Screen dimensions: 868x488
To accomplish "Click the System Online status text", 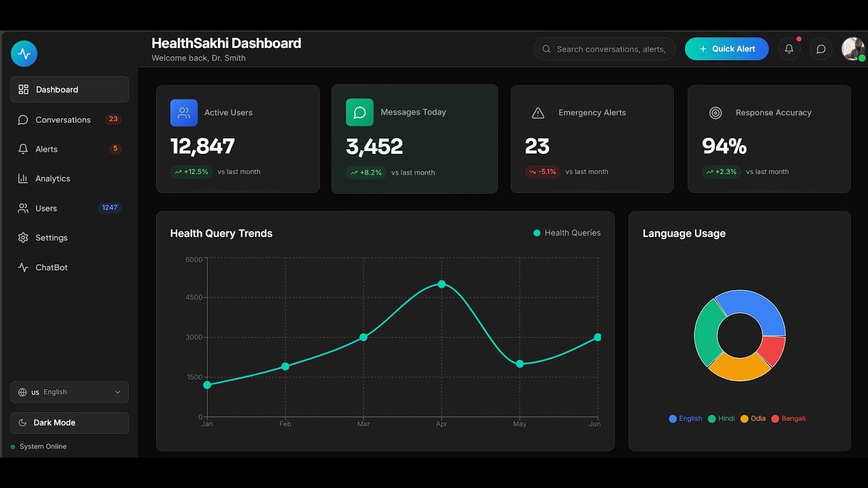I will click(43, 447).
